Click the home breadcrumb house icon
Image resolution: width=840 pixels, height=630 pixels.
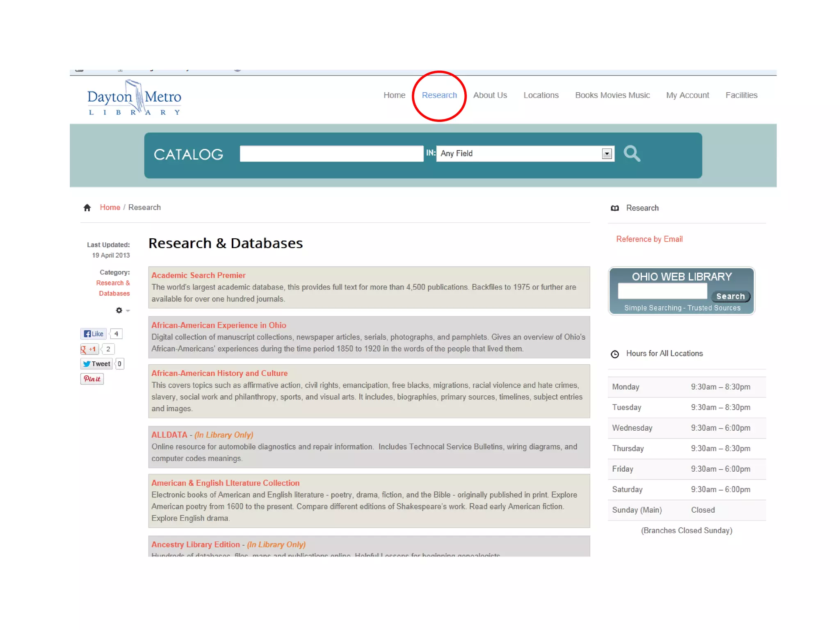[x=87, y=208]
